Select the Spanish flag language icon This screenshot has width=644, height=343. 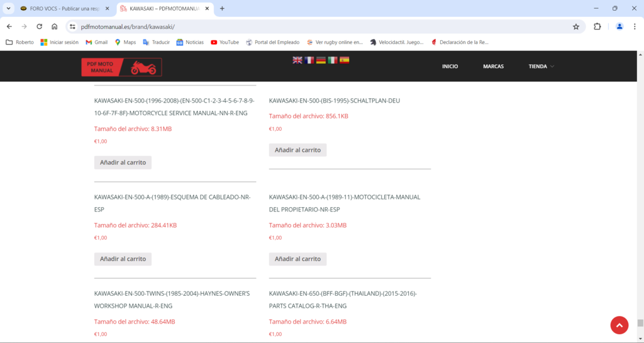pos(344,60)
